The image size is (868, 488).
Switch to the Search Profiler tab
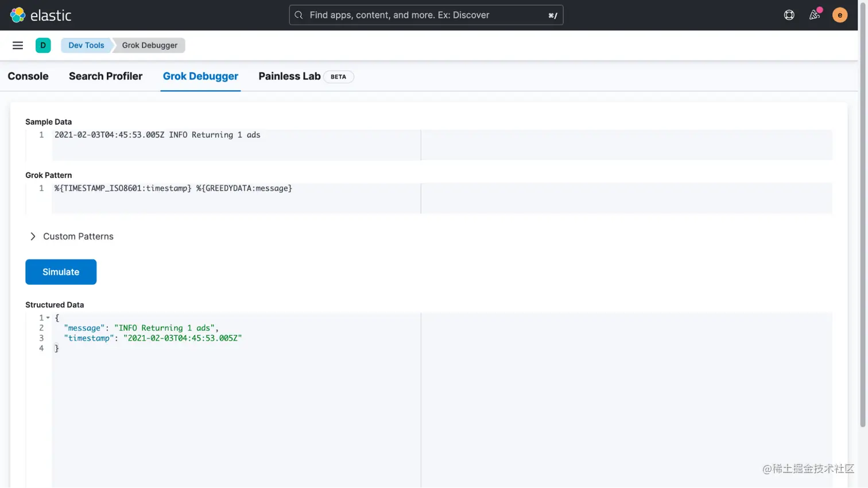(x=106, y=76)
